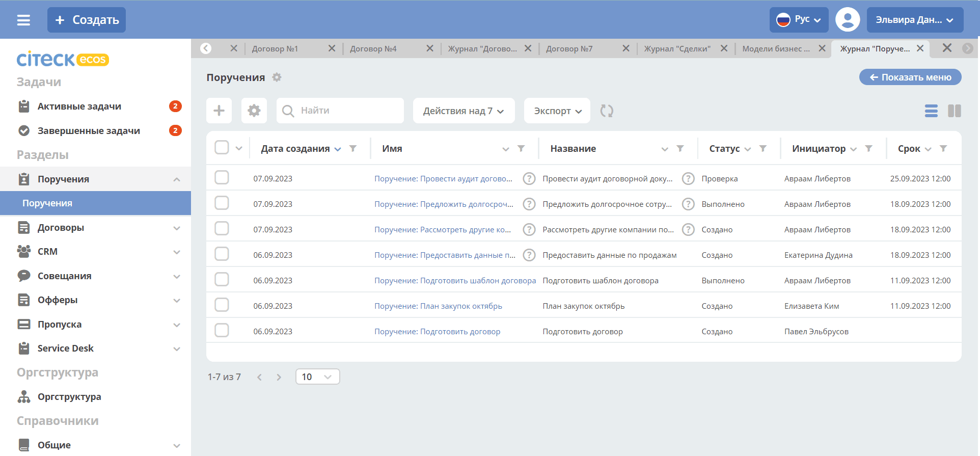This screenshot has height=456, width=980.
Task: Click the user avatar icon
Action: (x=848, y=20)
